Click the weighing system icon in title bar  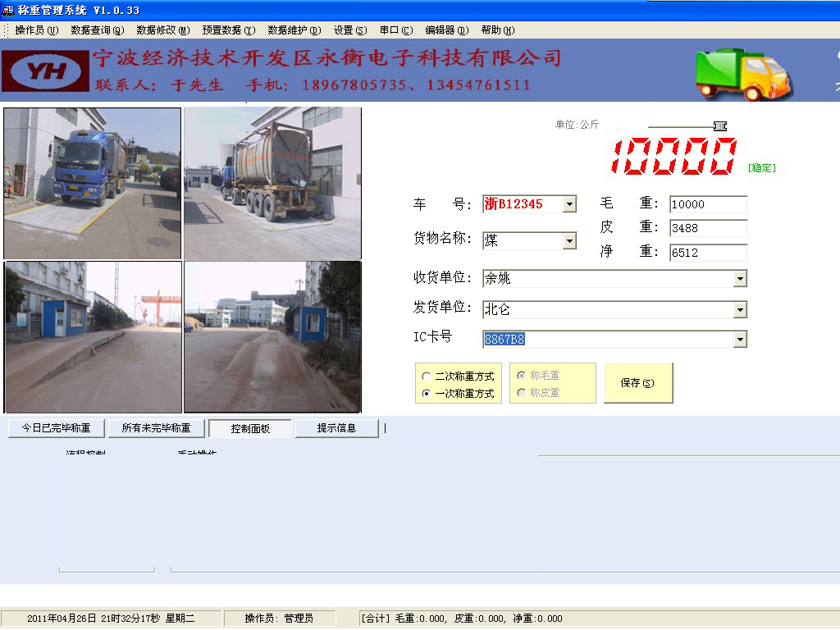pos(7,8)
